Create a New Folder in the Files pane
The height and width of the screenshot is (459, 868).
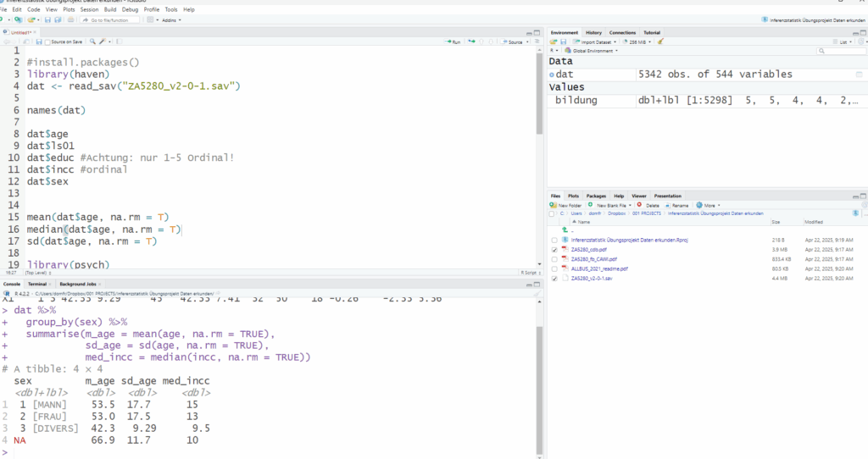[x=568, y=205]
